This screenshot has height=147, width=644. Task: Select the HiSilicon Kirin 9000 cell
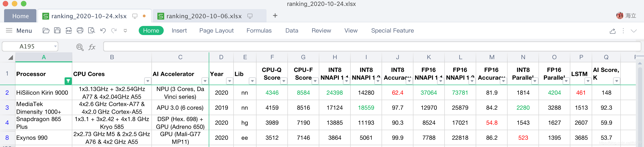(44, 92)
